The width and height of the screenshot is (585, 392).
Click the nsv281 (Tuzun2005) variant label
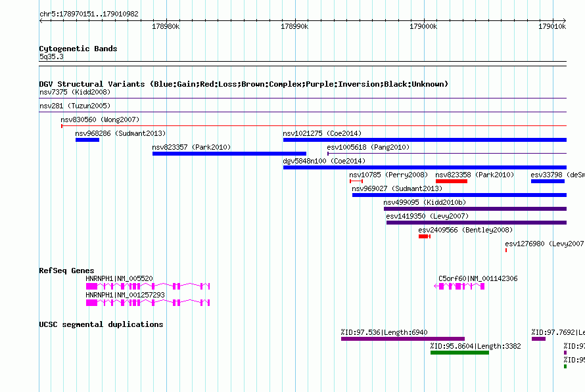[x=75, y=106]
